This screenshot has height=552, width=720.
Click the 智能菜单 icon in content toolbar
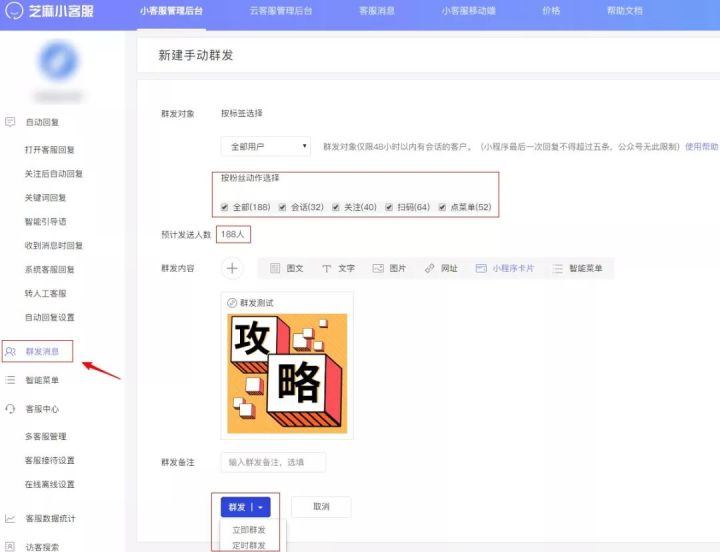coord(557,269)
